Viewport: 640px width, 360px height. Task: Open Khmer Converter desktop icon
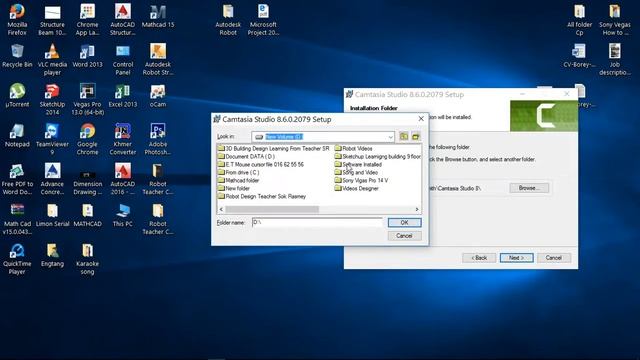click(122, 140)
